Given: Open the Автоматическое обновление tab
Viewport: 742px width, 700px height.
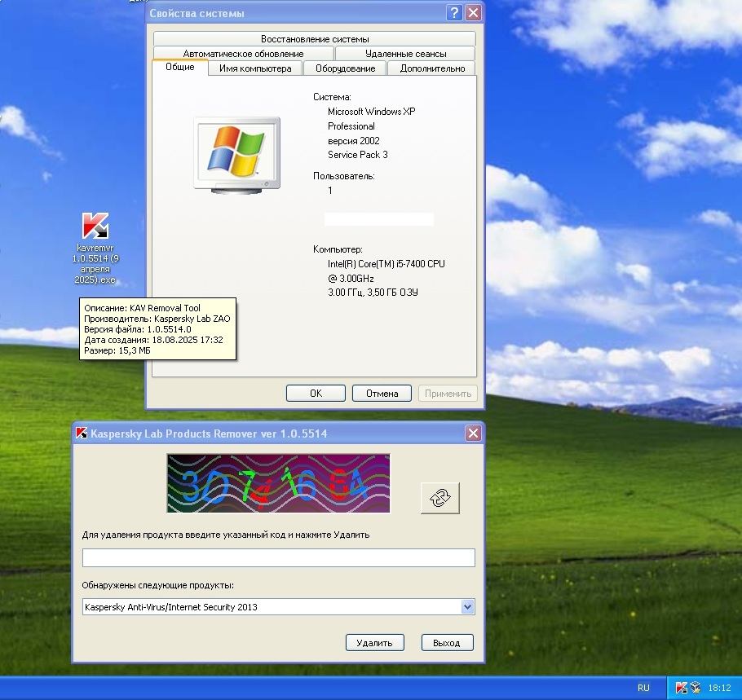Looking at the screenshot, I should click(243, 54).
